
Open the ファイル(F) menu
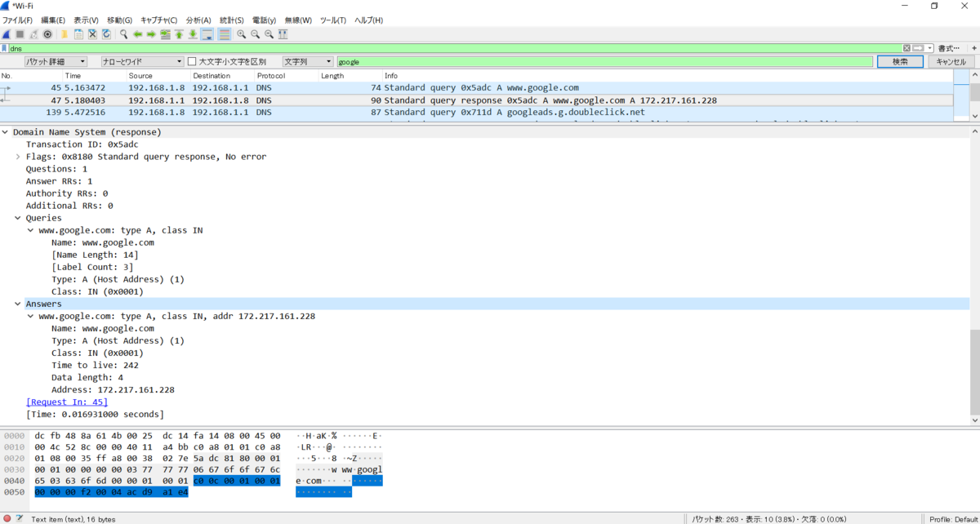point(17,20)
